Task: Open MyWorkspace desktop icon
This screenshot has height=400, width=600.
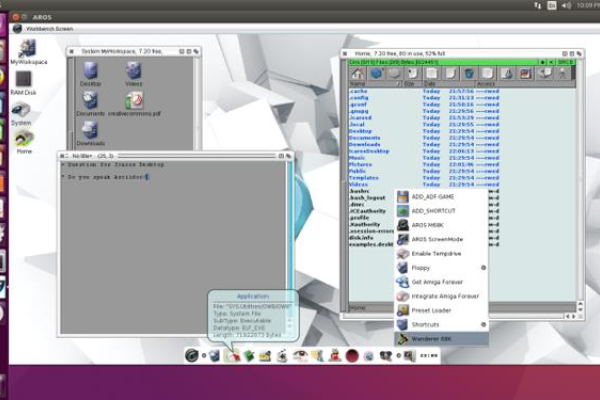Action: [x=28, y=51]
